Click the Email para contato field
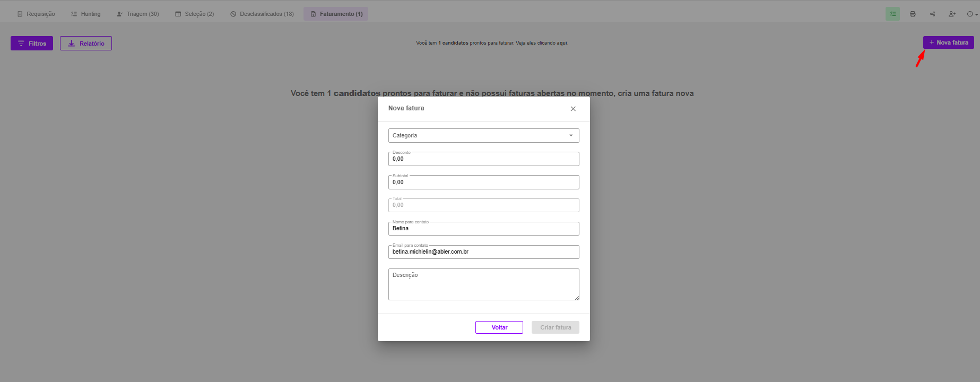 tap(484, 252)
